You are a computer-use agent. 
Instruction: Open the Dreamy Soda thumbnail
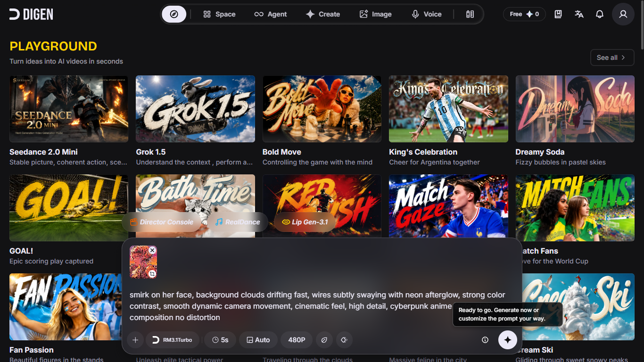(x=575, y=109)
